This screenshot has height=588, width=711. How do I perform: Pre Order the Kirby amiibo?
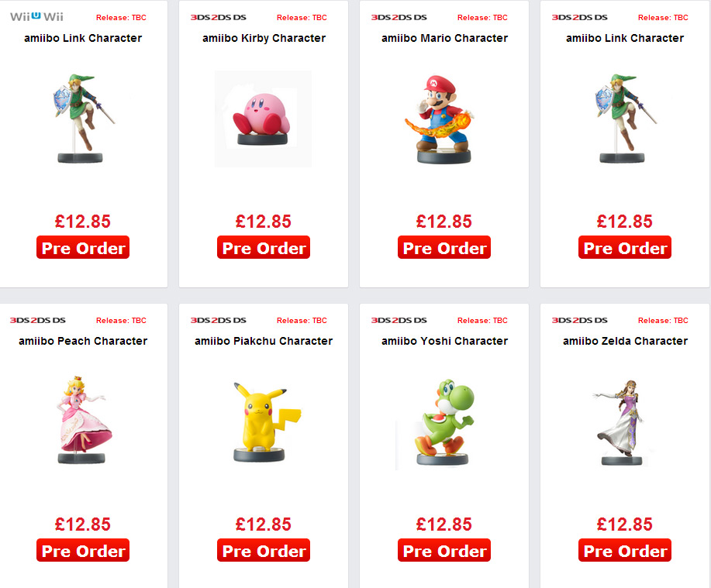point(264,247)
